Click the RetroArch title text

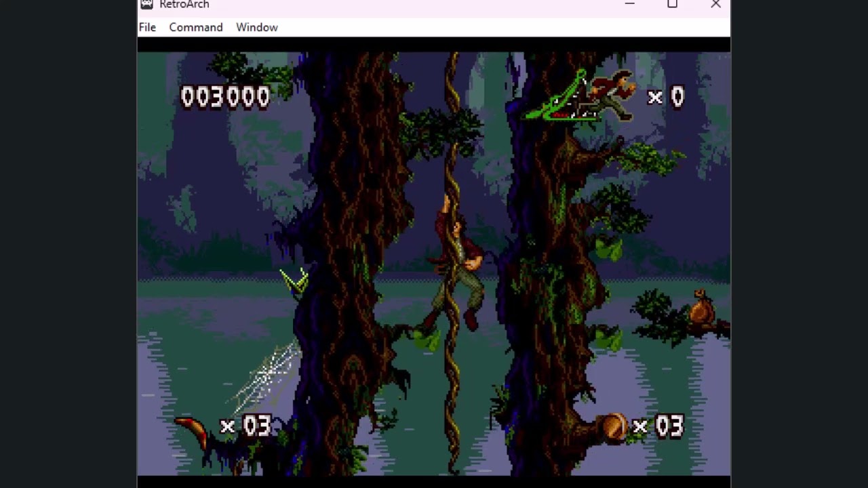pos(184,5)
